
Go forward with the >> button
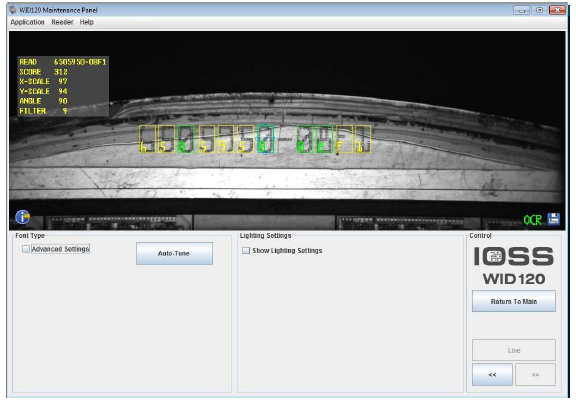535,374
